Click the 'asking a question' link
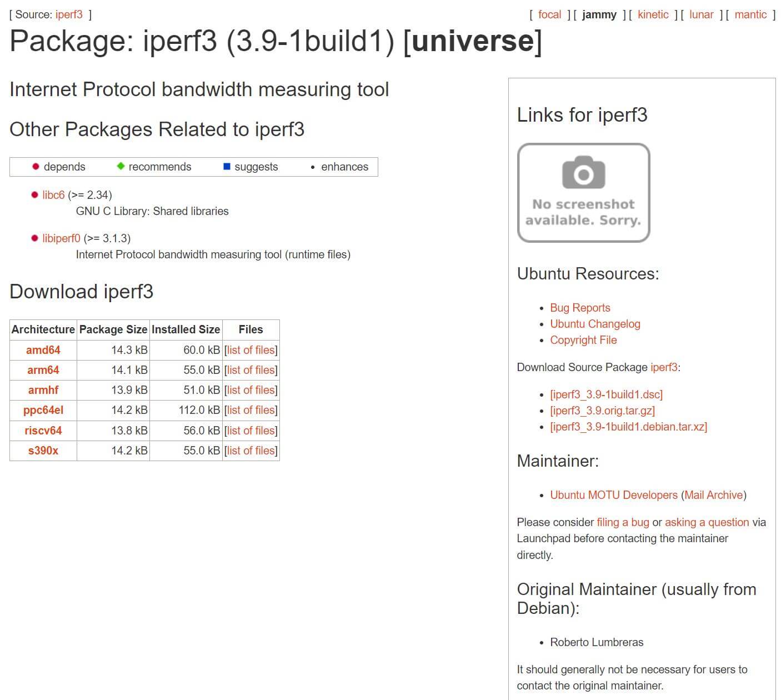The height and width of the screenshot is (700, 781). pyautogui.click(x=707, y=522)
